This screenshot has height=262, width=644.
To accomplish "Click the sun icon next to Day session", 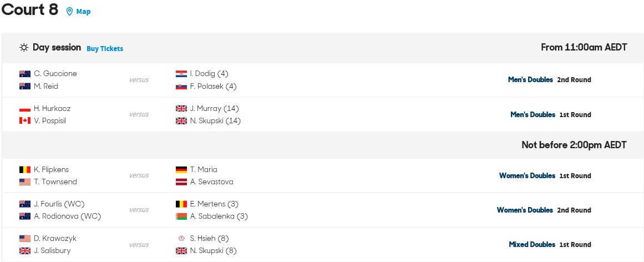I will coord(24,48).
